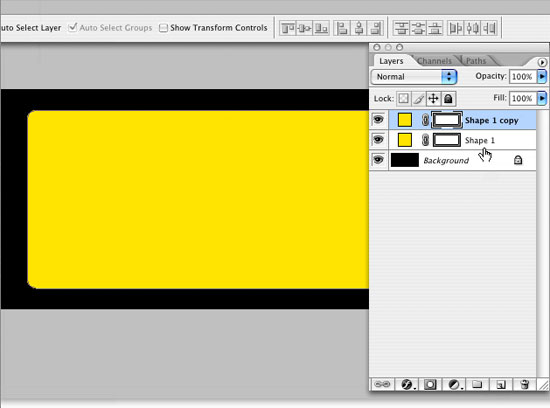
Task: Click the Add layer mask icon
Action: (430, 384)
